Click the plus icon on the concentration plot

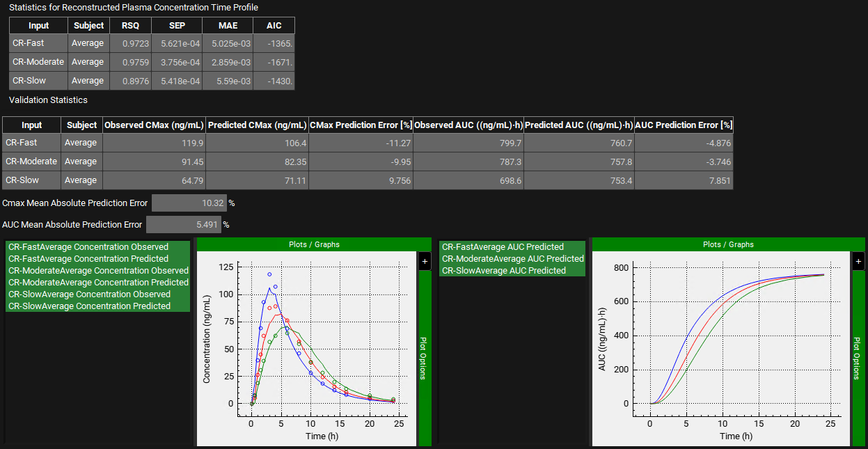tap(425, 262)
